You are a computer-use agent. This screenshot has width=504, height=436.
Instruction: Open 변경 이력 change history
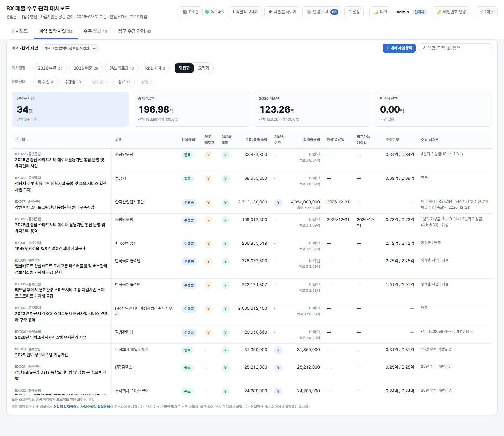click(322, 12)
